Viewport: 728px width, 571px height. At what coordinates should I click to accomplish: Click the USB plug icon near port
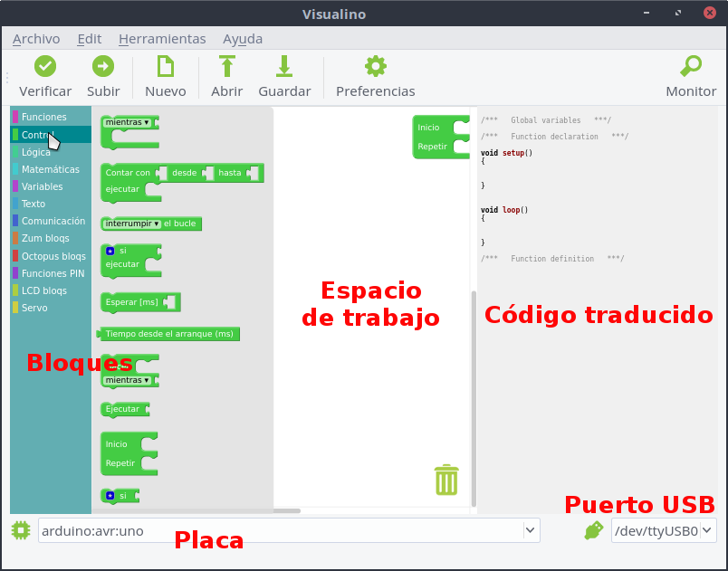pyautogui.click(x=594, y=530)
